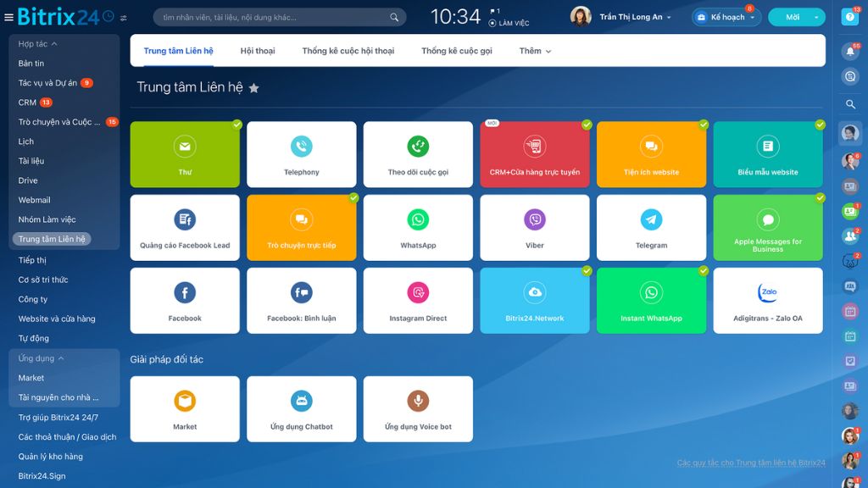Viewport: 868px width, 488px height.
Task: Open the Thư mail channel tile
Action: 185,154
